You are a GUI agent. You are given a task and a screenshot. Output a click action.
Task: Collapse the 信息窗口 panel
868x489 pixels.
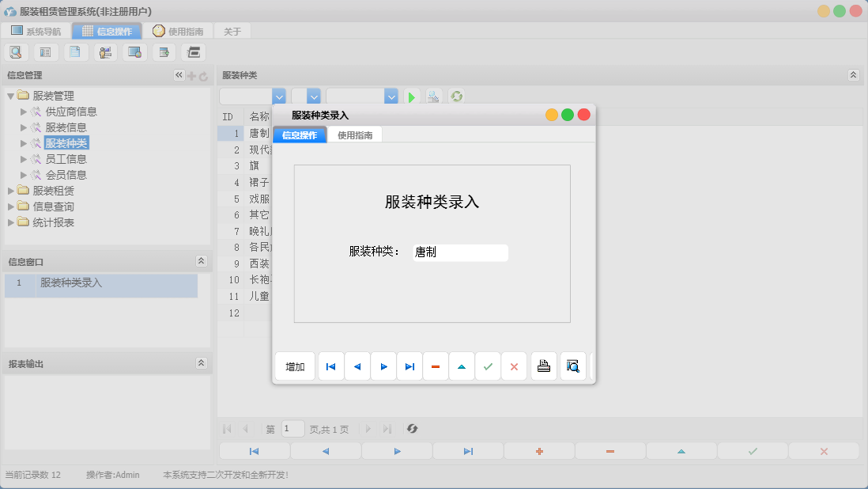(x=201, y=261)
